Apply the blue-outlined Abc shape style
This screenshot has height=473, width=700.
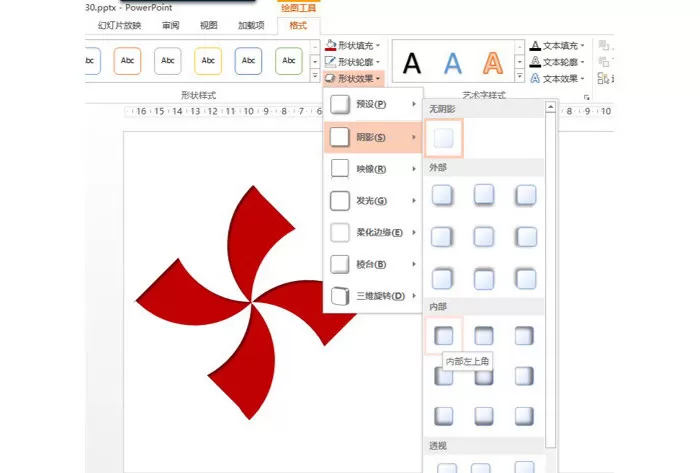click(x=248, y=61)
